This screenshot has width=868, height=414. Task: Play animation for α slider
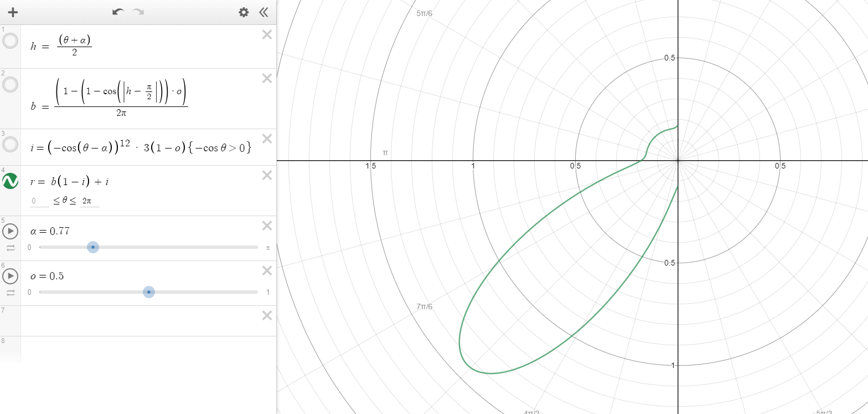[10, 231]
